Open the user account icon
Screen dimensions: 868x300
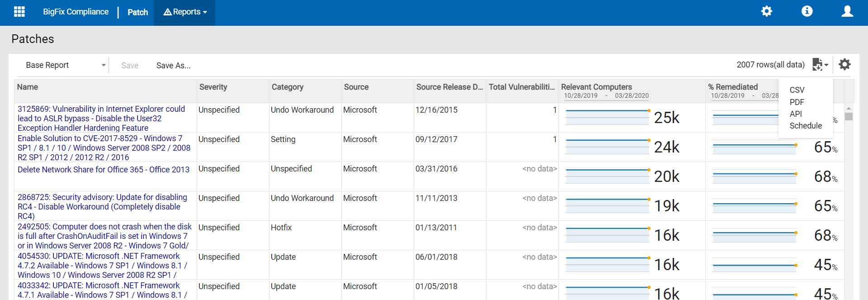pos(847,11)
